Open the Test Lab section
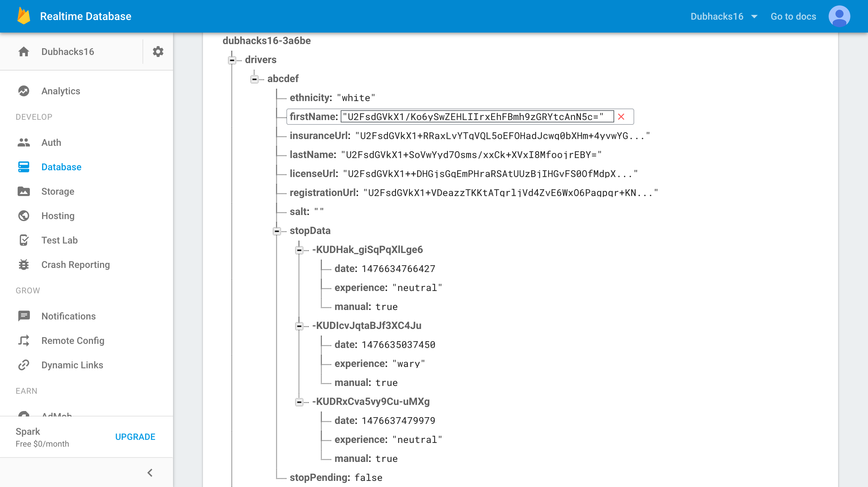This screenshot has height=487, width=868. click(x=59, y=240)
